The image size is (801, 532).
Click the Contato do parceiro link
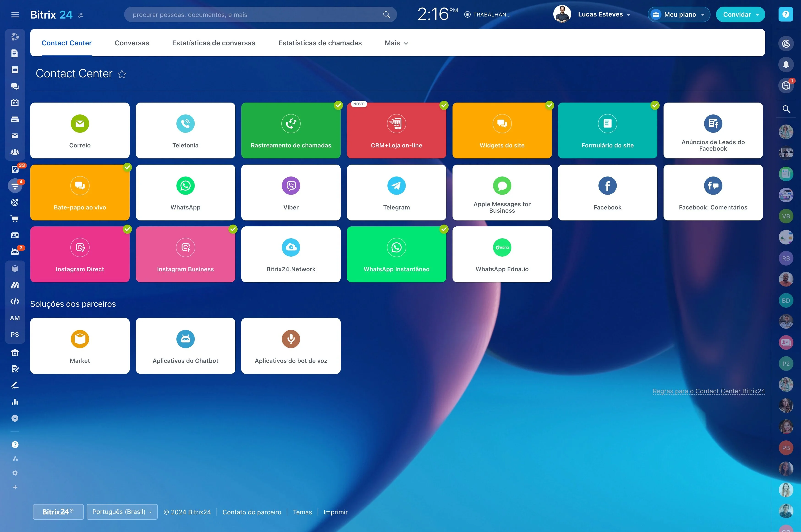click(x=252, y=512)
